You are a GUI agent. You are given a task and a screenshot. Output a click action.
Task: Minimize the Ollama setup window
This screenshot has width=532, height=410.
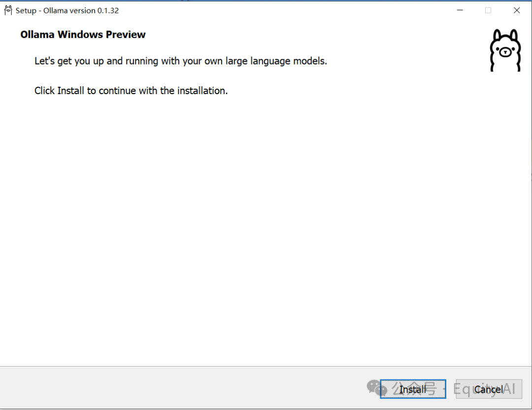pyautogui.click(x=460, y=10)
